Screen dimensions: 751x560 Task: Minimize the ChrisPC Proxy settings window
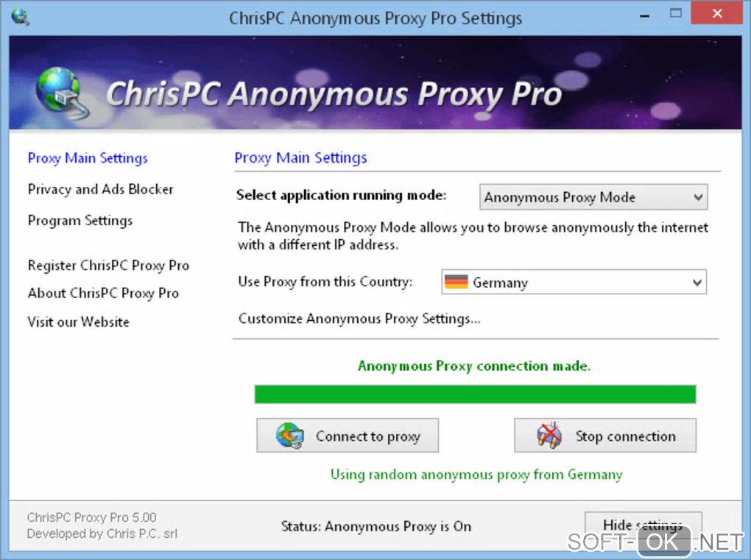(x=645, y=15)
